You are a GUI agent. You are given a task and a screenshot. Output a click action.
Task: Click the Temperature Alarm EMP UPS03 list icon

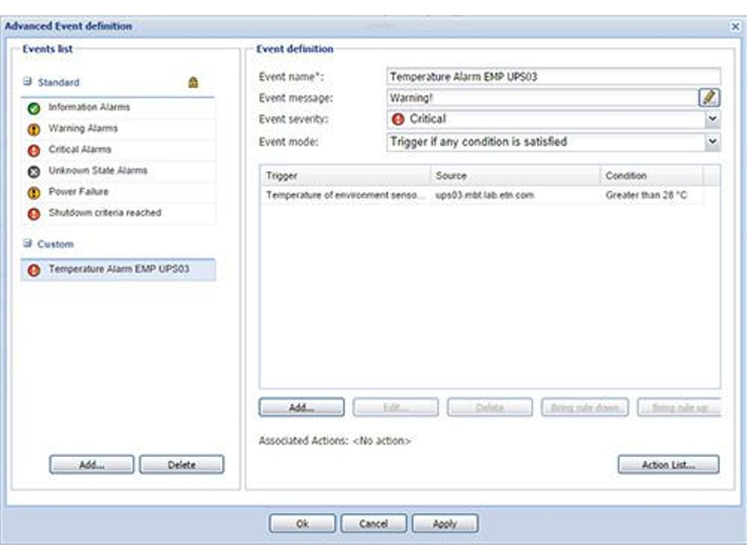(34, 270)
